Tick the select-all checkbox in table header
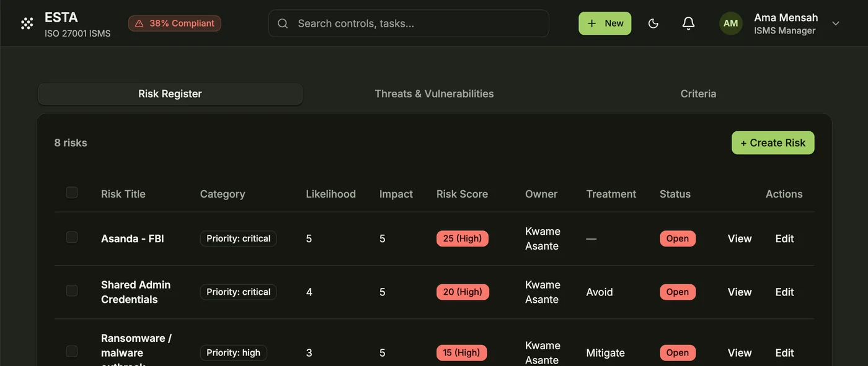The width and height of the screenshot is (868, 366). coord(72,193)
